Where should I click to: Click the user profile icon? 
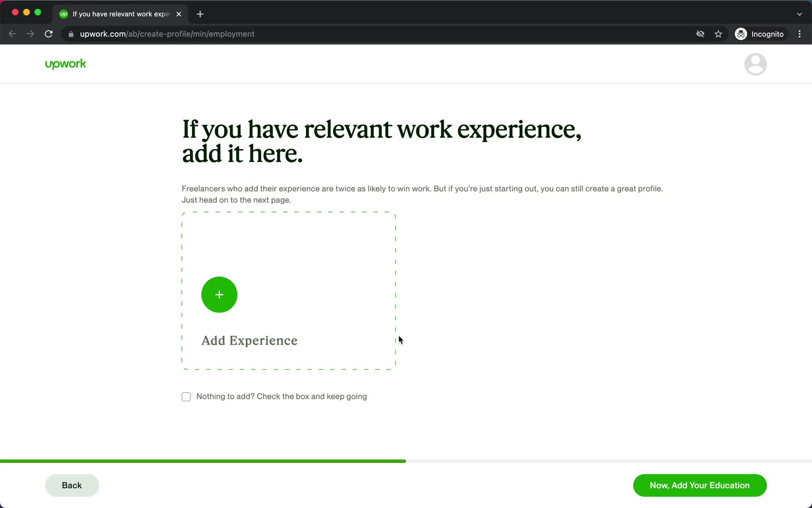coord(756,64)
